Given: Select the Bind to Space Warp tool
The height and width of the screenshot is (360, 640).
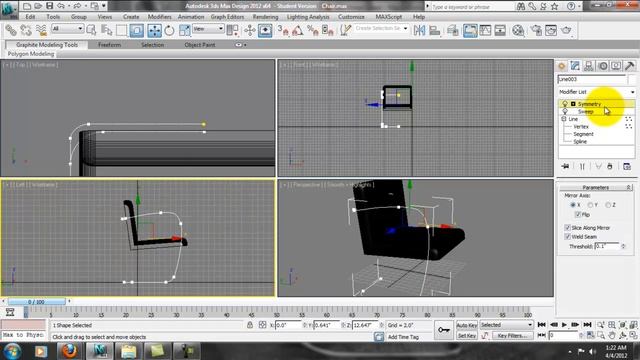Looking at the screenshot, I should (41, 30).
